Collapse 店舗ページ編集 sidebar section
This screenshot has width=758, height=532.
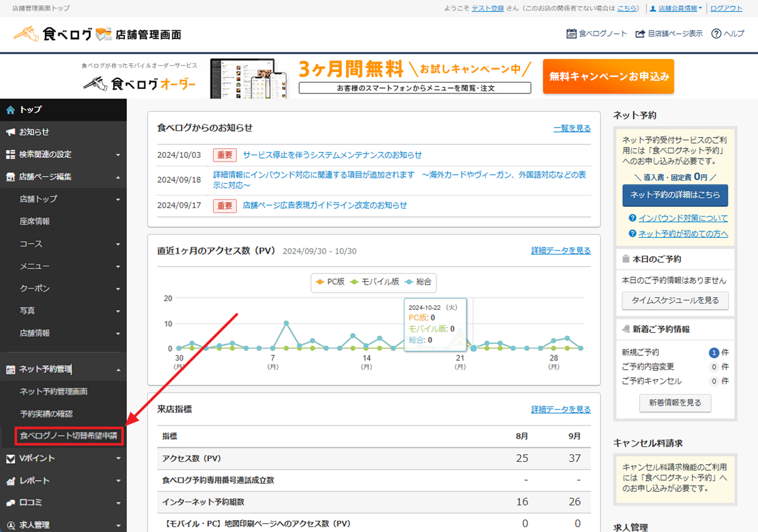[63, 177]
